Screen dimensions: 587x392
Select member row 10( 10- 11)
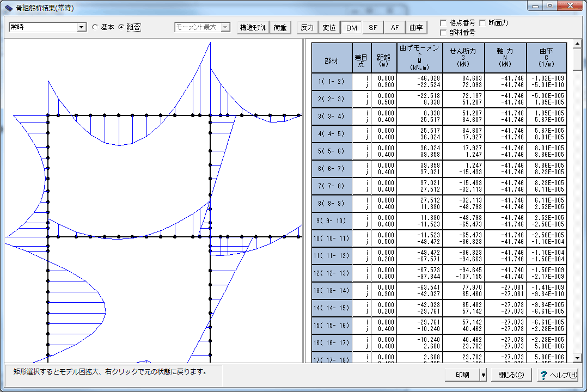332,238
